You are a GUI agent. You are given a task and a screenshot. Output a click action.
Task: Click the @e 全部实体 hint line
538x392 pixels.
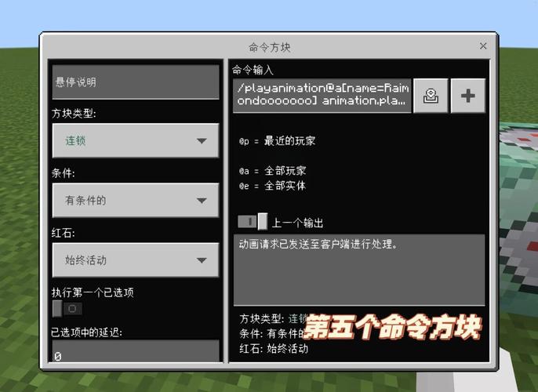click(x=273, y=186)
